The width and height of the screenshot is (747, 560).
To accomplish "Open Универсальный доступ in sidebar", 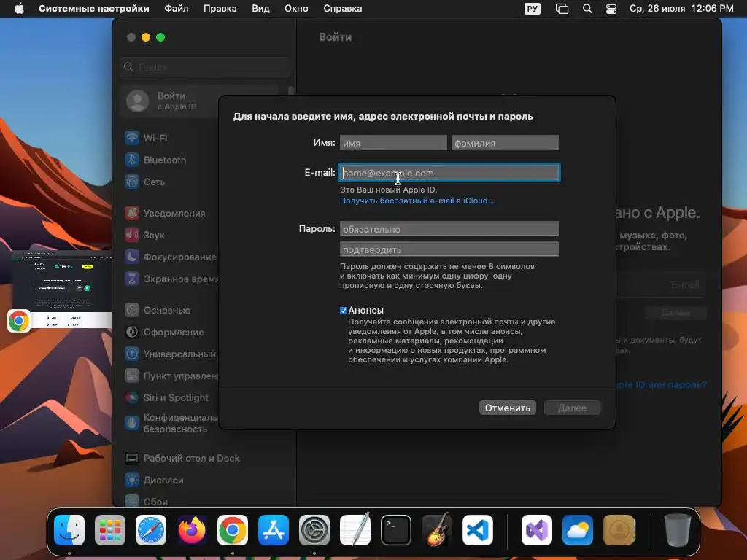I will (169, 354).
